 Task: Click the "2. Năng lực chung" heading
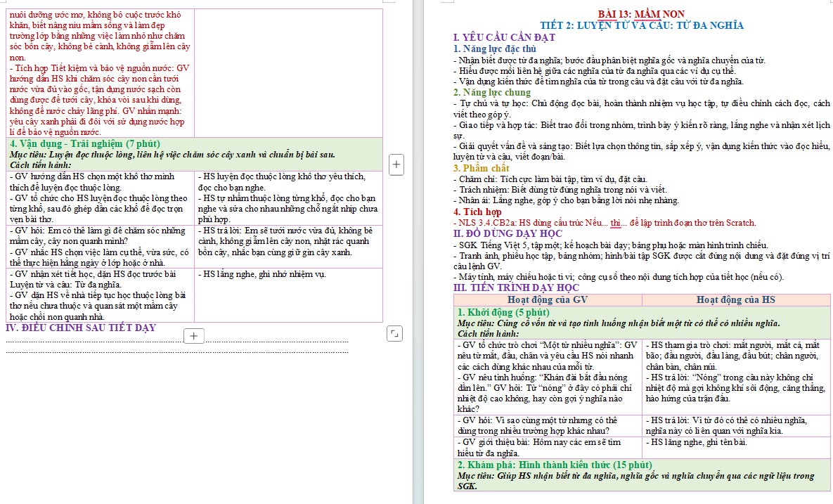coord(492,92)
